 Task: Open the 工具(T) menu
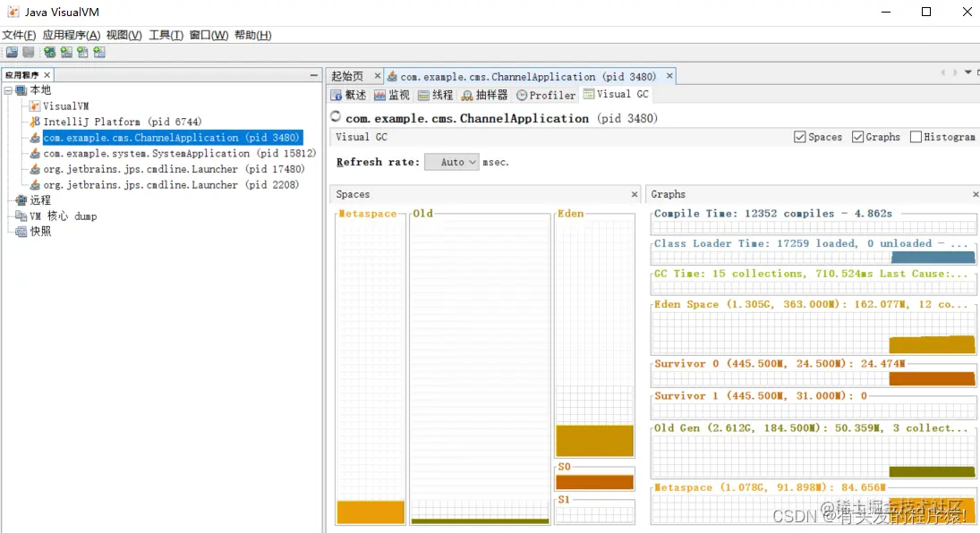[x=166, y=35]
